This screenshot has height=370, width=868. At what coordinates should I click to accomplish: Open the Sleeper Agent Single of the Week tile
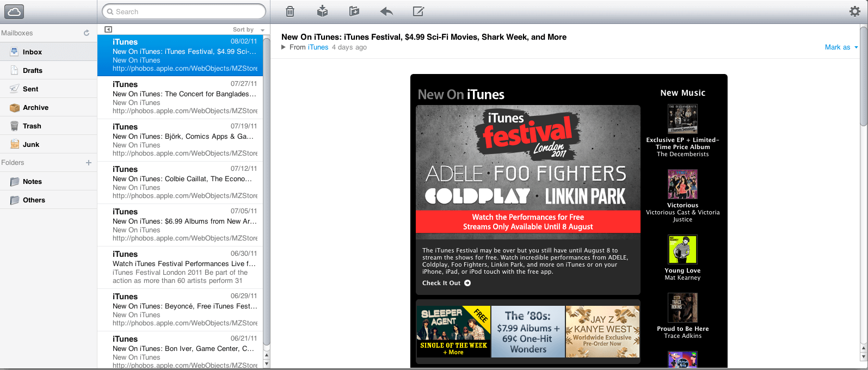[453, 331]
